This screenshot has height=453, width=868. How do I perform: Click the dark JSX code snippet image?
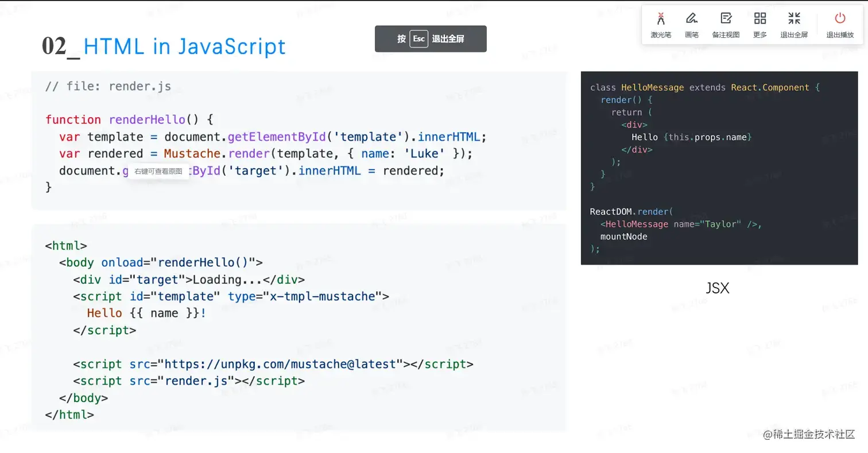[719, 168]
